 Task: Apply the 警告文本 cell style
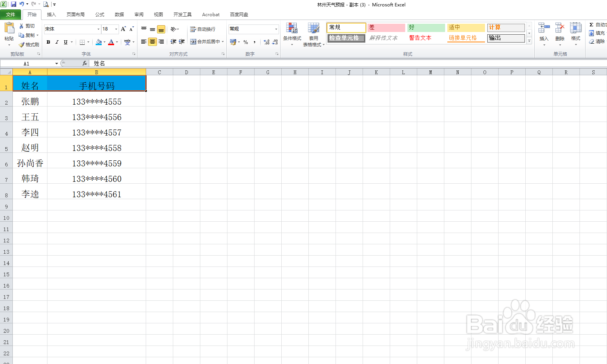(426, 38)
